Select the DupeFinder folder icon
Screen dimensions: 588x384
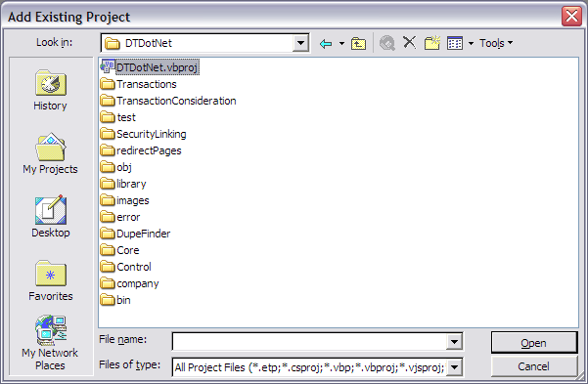tap(108, 234)
